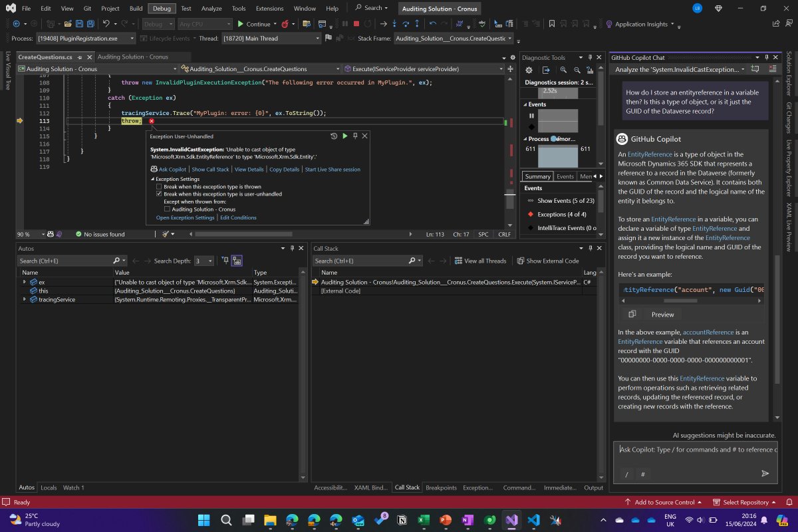Click the Ask Copilot message input field

coord(695,450)
